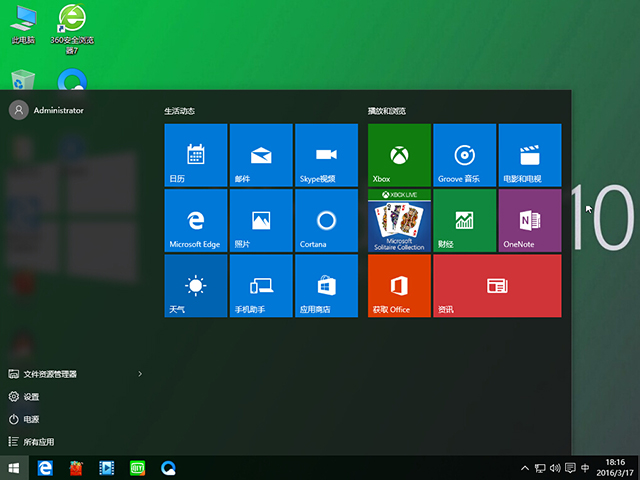640x480 pixels.
Task: Open 所有应用 all apps list
Action: coord(39,441)
